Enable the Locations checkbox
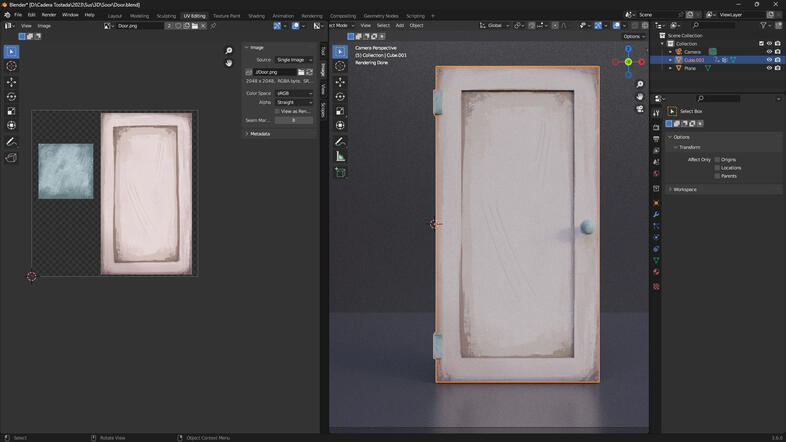 coord(717,168)
